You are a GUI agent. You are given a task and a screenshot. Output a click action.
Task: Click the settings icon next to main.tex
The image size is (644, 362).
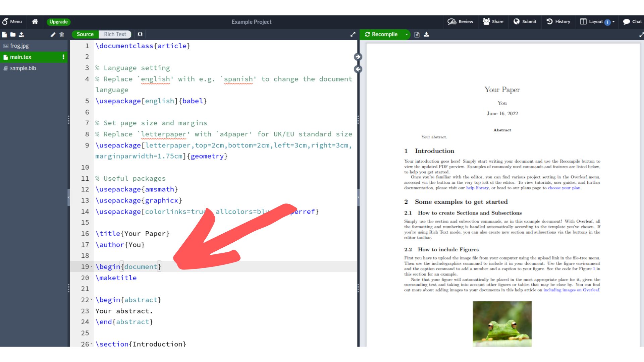(63, 57)
